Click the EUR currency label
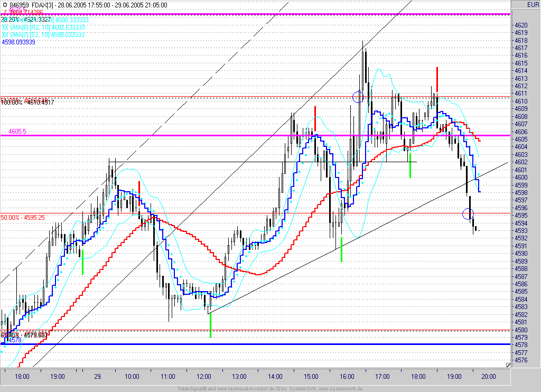This screenshot has height=392, width=541. [532, 4]
